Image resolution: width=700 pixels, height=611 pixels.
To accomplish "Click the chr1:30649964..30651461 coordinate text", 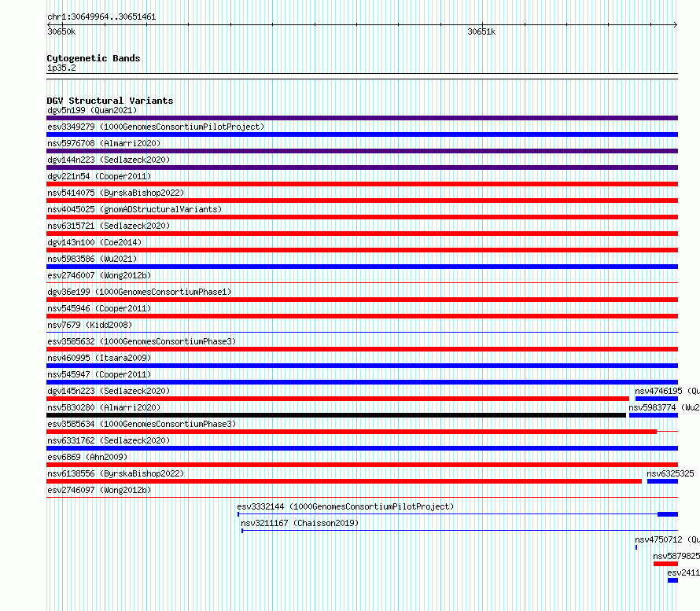I will (101, 17).
